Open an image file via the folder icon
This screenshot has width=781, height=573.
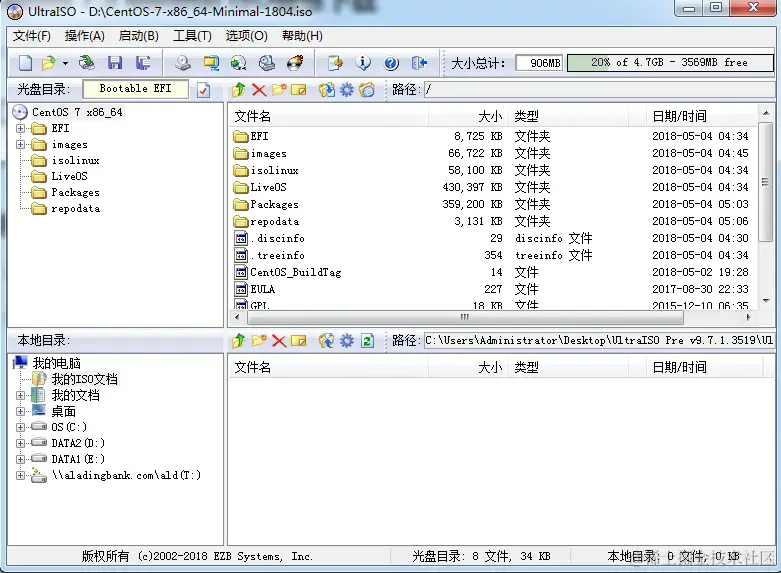49,63
